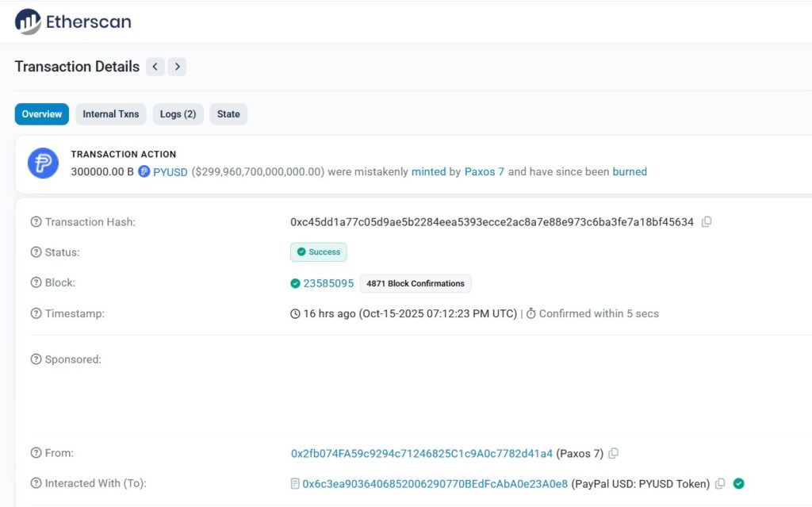The height and width of the screenshot is (507, 812).
Task: Open the Transaction Hash help tooltip
Action: pos(36,222)
